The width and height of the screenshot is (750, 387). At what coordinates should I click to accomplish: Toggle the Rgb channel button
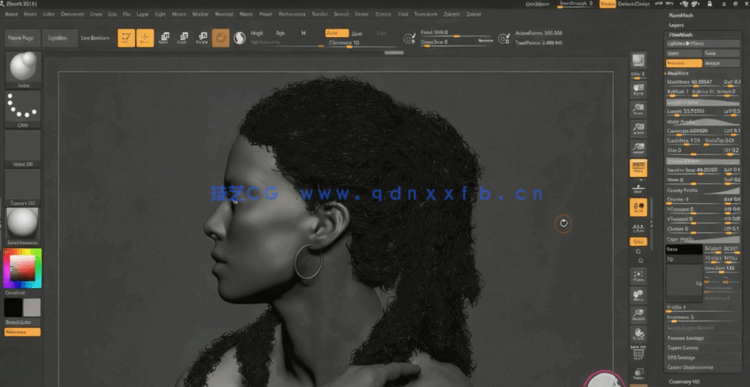coord(280,33)
